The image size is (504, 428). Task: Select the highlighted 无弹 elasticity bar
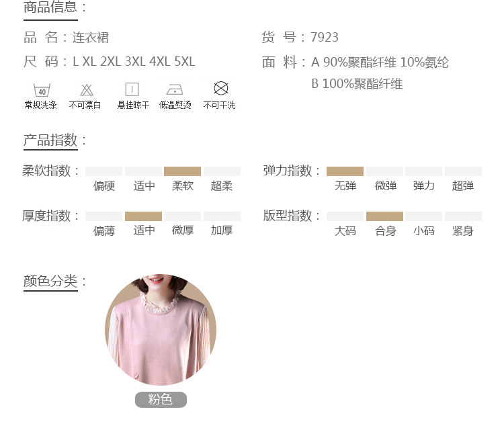(345, 171)
